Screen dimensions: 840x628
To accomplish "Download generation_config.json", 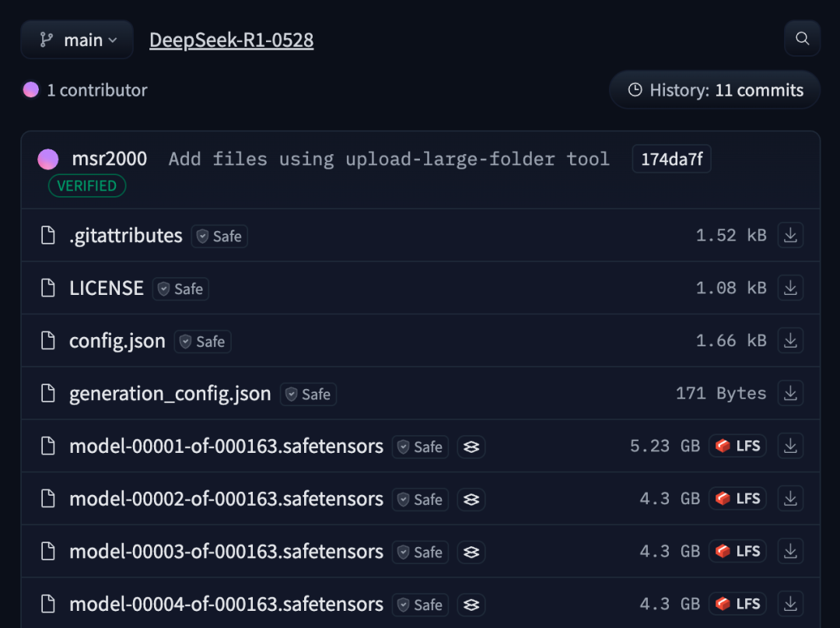I will click(x=790, y=393).
